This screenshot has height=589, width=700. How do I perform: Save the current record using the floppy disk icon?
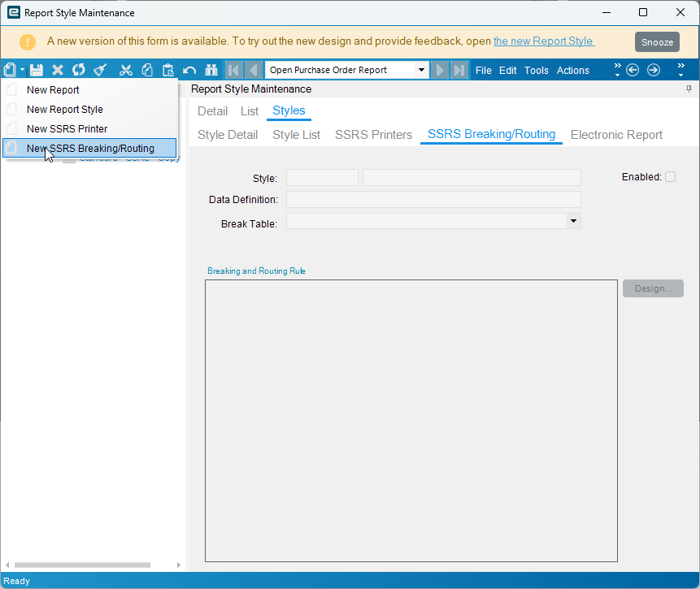pyautogui.click(x=36, y=70)
